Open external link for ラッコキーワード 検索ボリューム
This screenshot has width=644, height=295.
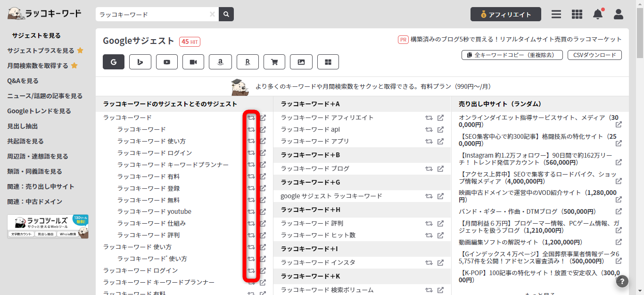click(440, 290)
